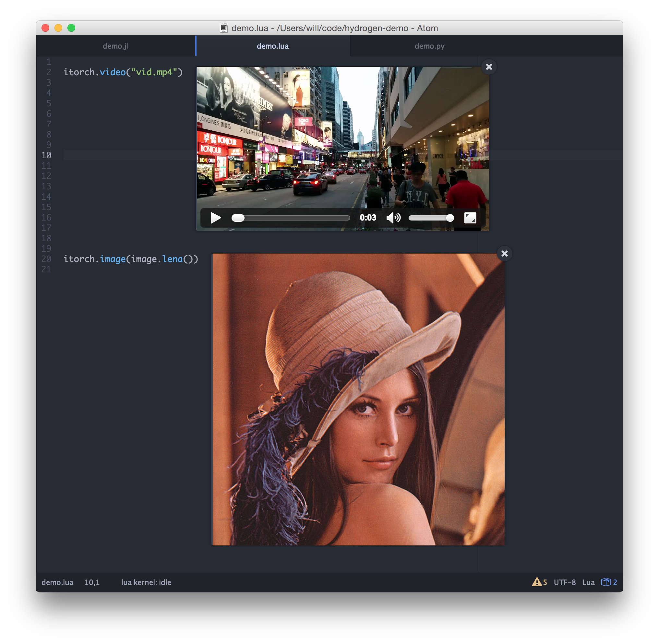Switch to the demo.jl tab
The width and height of the screenshot is (659, 644).
click(x=115, y=46)
